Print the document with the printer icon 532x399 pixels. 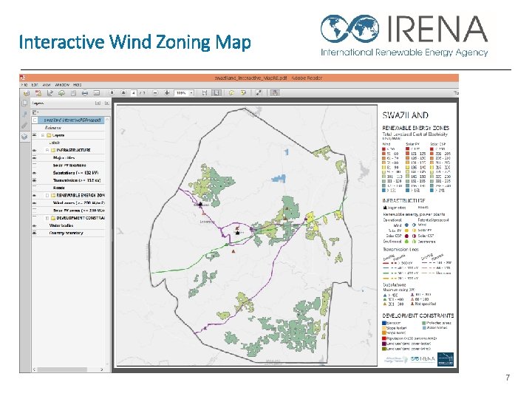pyautogui.click(x=85, y=93)
